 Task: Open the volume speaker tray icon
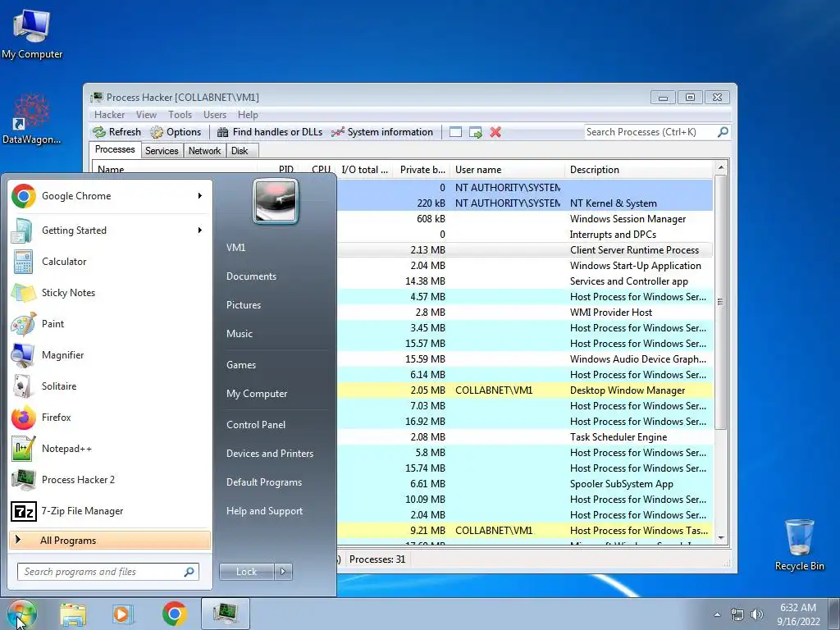[x=756, y=614]
